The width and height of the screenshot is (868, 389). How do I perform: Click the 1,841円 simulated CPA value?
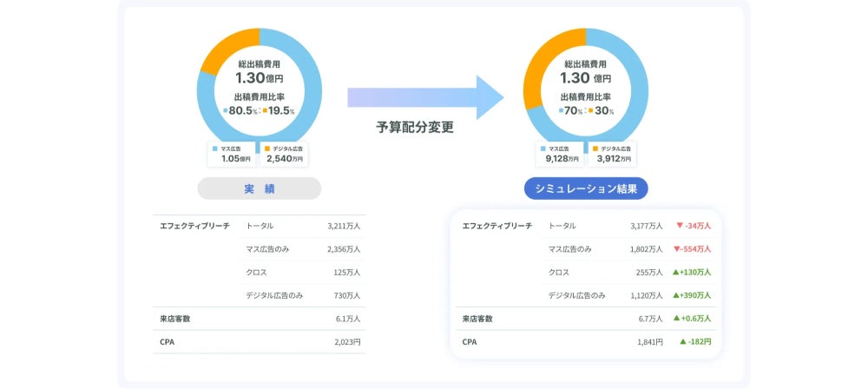pos(650,342)
